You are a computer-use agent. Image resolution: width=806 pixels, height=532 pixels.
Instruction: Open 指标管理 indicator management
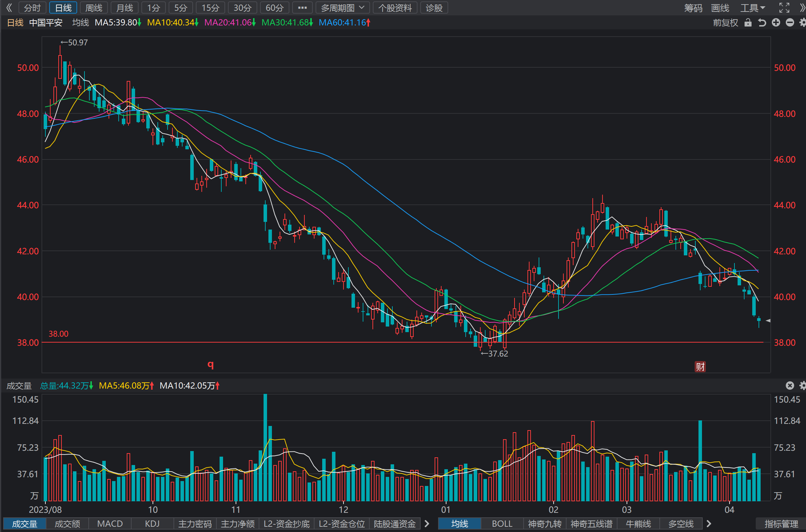(781, 524)
